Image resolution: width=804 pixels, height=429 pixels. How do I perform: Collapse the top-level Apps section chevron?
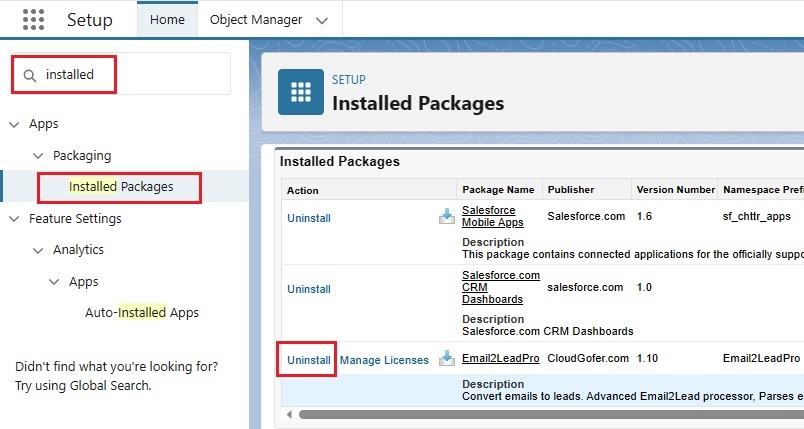coord(14,125)
